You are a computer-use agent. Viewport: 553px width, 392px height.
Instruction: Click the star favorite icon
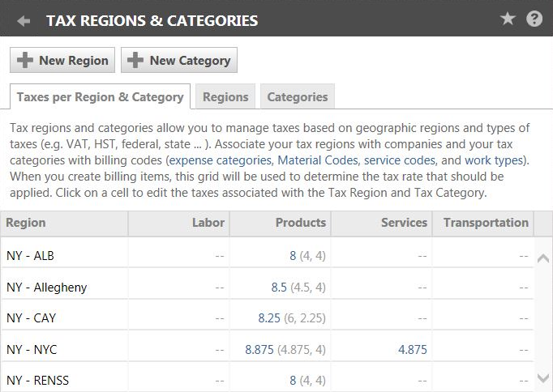pos(508,19)
